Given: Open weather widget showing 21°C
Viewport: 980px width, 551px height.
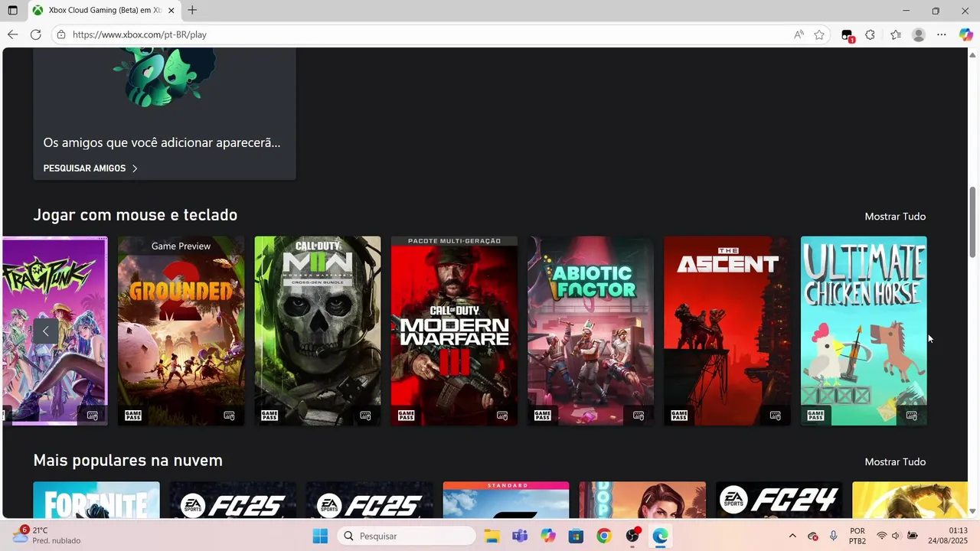Looking at the screenshot, I should coord(47,536).
